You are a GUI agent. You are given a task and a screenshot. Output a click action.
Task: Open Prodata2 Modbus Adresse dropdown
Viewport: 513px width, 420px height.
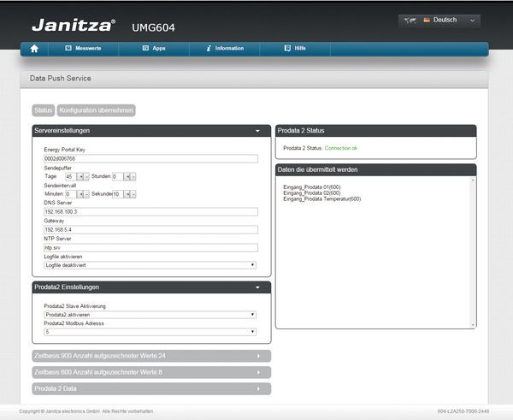pyautogui.click(x=150, y=332)
